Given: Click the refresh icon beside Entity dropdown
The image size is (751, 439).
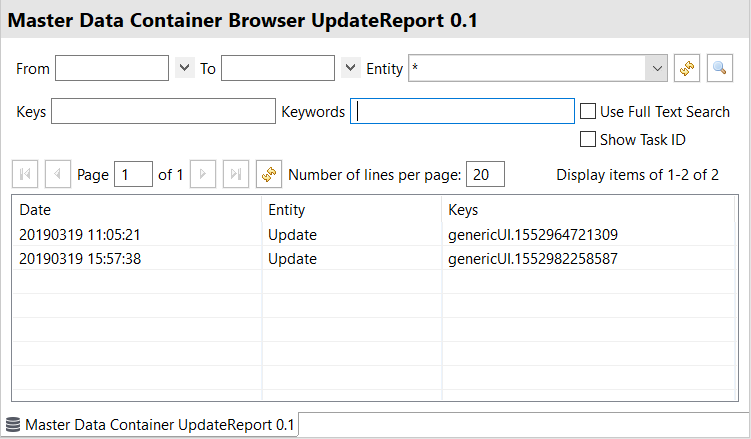Looking at the screenshot, I should click(x=686, y=68).
